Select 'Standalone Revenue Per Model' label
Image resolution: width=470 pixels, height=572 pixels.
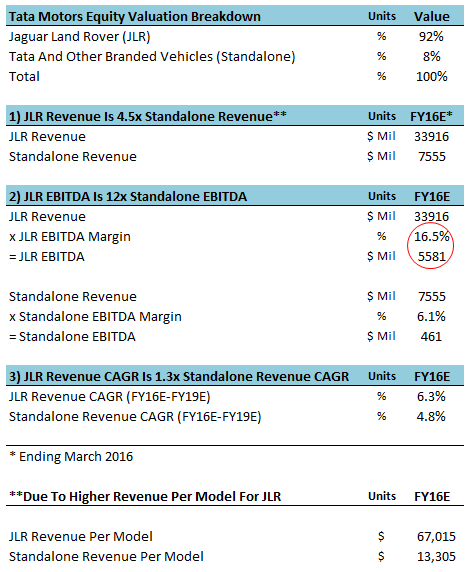[106, 557]
